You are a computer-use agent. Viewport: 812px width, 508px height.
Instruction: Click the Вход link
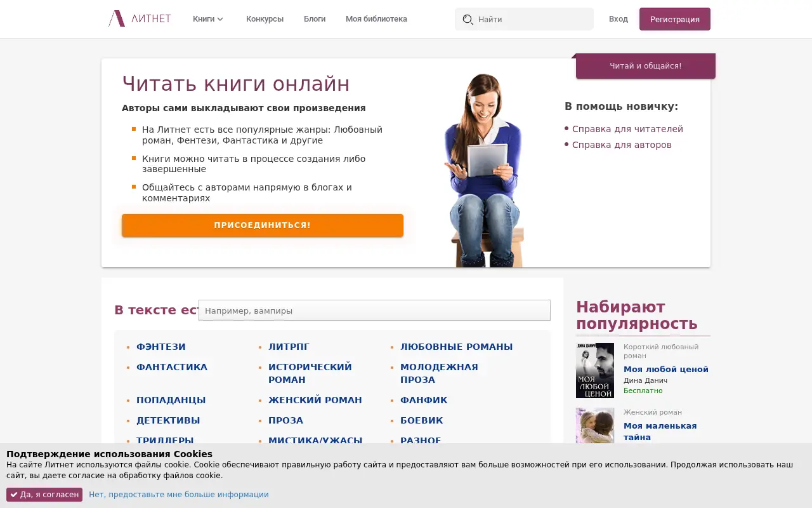point(619,19)
